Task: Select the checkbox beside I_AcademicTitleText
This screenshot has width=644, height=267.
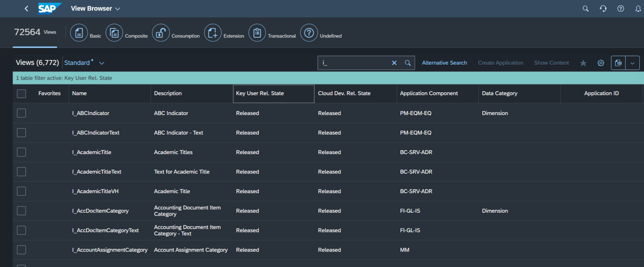Action: click(x=21, y=171)
